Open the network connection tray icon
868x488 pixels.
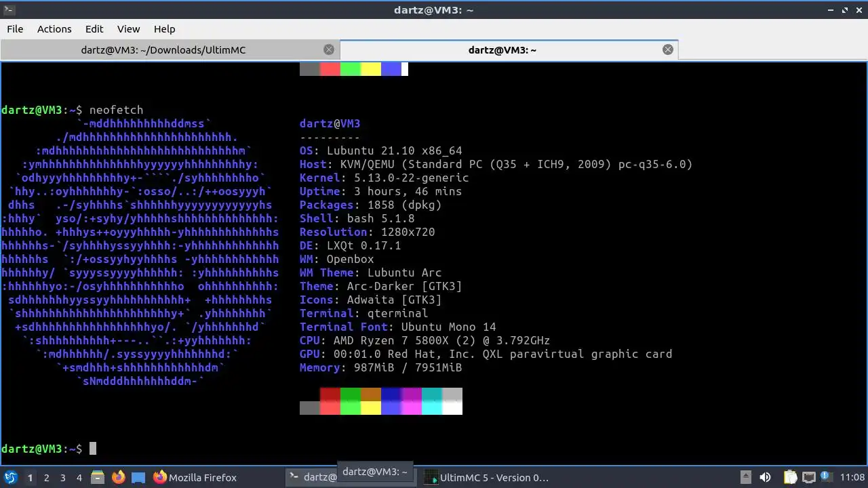809,477
